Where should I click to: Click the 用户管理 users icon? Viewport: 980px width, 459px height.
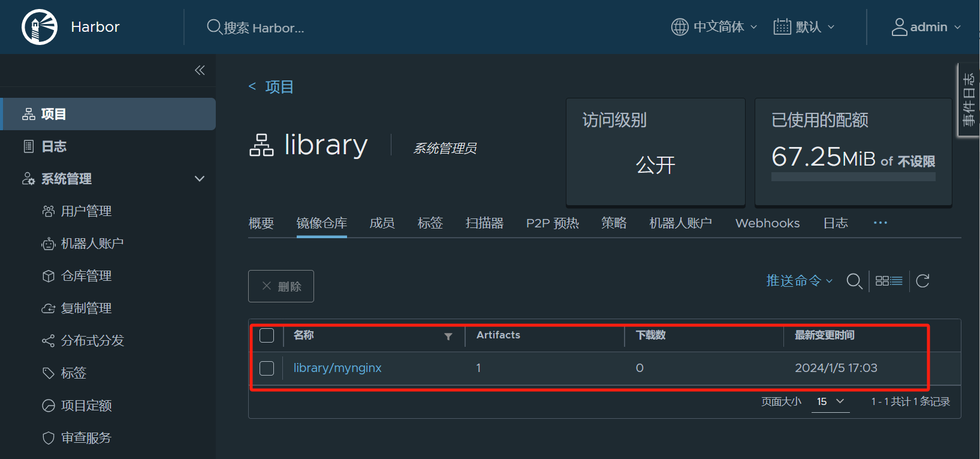49,211
